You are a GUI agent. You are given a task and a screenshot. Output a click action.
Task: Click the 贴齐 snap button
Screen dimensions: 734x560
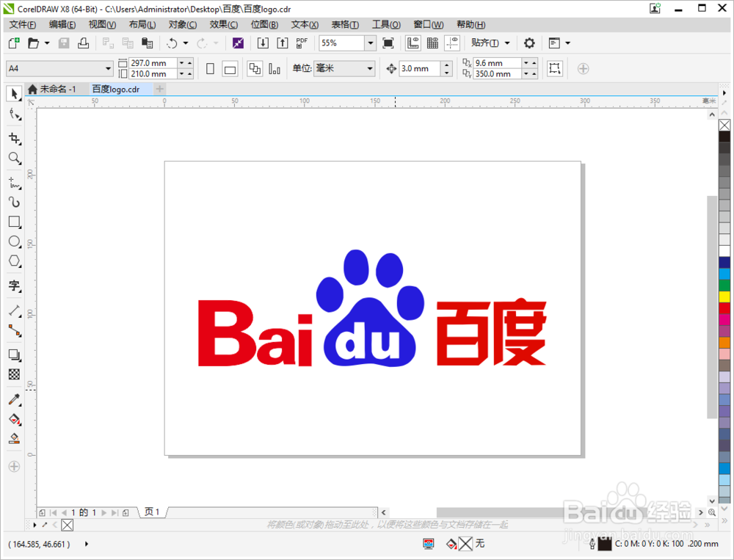pyautogui.click(x=483, y=43)
